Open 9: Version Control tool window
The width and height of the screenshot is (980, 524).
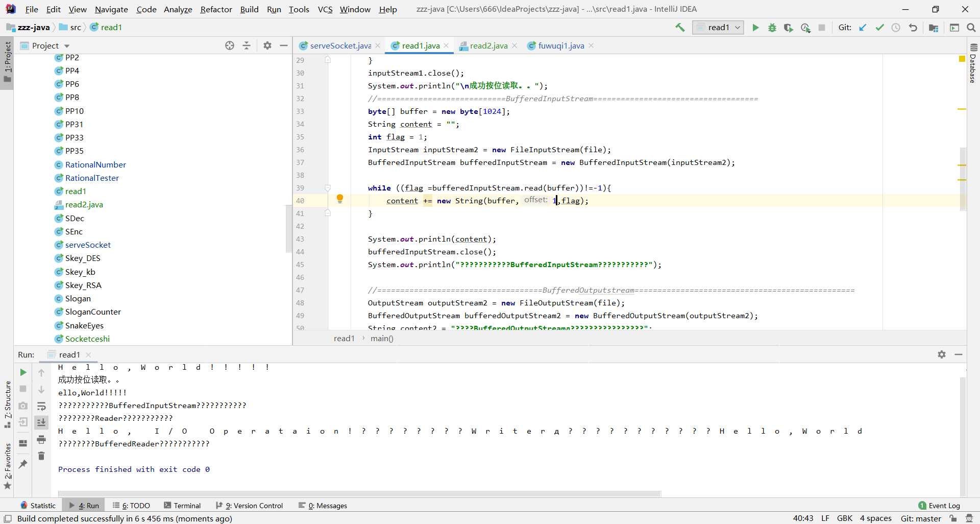click(249, 506)
